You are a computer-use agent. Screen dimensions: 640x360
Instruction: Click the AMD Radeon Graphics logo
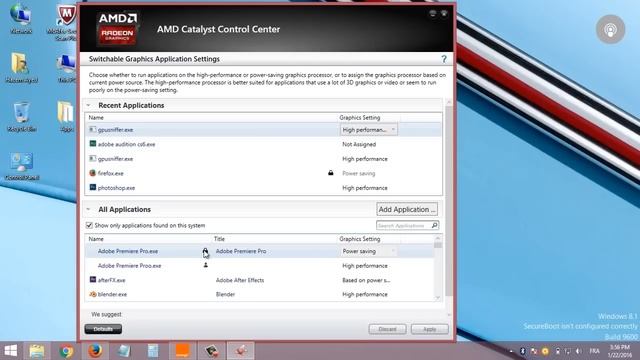(x=117, y=29)
